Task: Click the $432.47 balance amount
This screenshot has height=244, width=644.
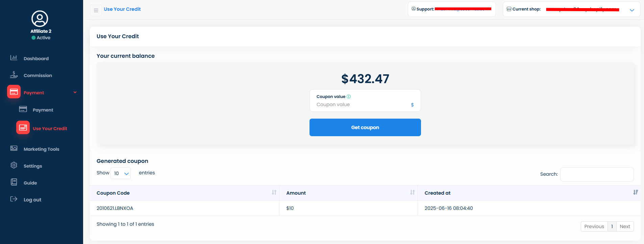Action: [365, 79]
